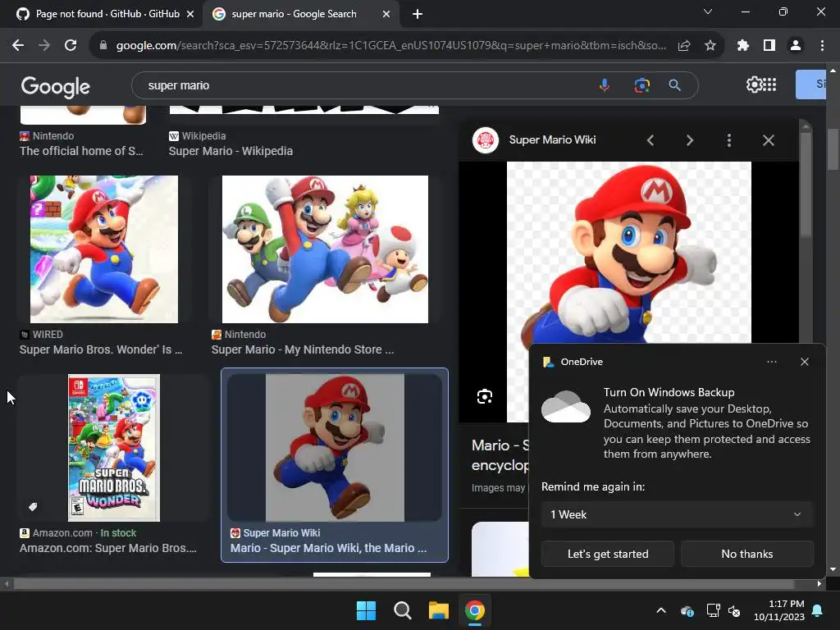Open preview panel three-dot options
The image size is (840, 630).
point(728,140)
